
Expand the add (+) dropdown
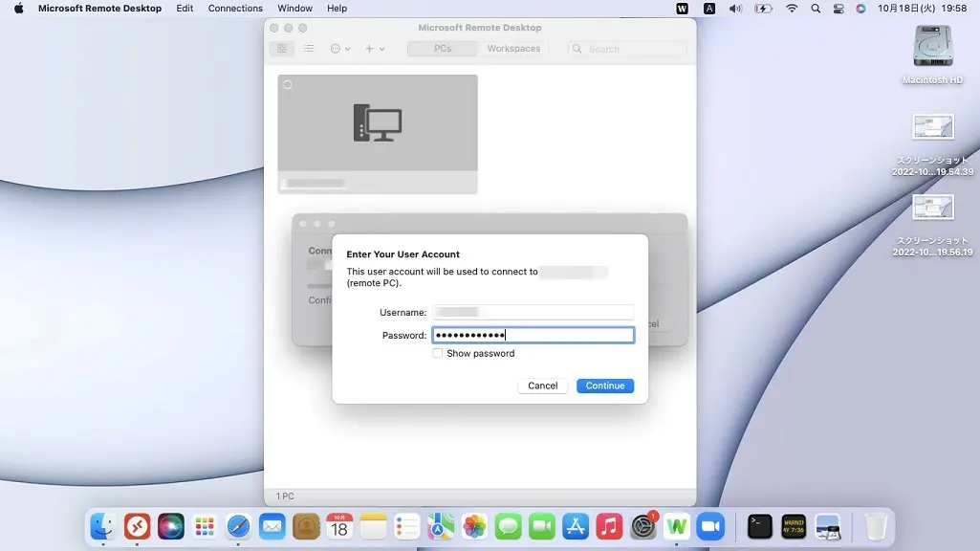tap(374, 49)
